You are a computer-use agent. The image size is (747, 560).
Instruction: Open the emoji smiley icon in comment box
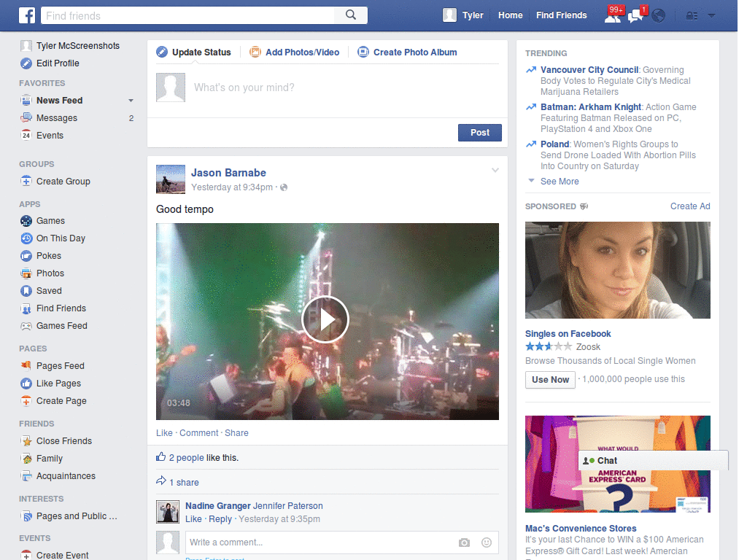coord(487,542)
